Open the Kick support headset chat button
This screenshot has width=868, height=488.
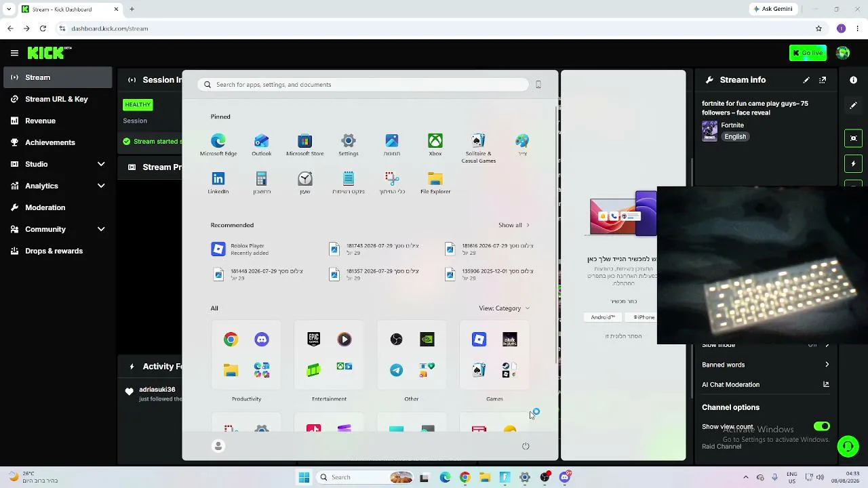tap(848, 446)
